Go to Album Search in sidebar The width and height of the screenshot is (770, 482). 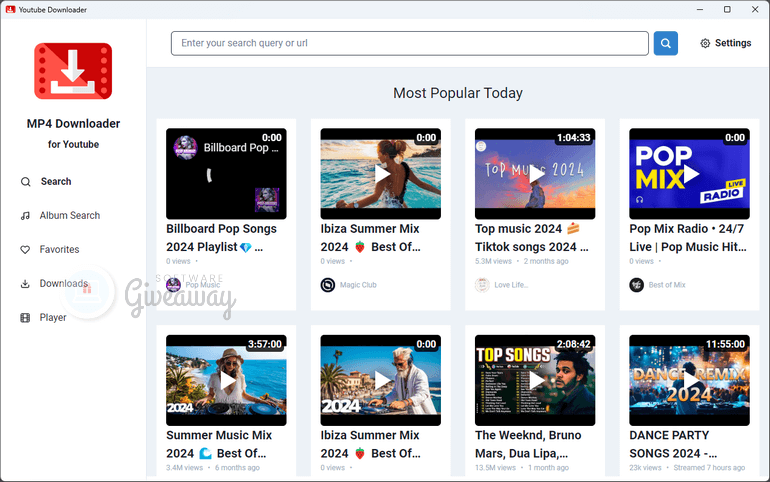tap(69, 216)
